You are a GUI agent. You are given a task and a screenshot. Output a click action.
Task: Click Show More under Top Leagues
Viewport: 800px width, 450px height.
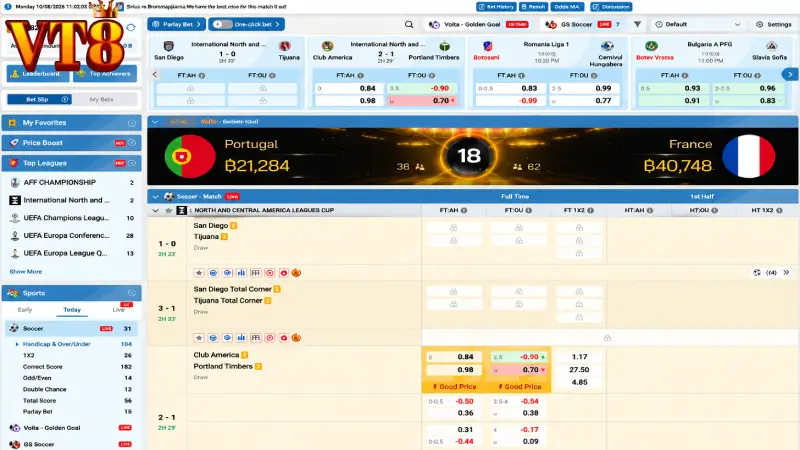pyautogui.click(x=26, y=271)
